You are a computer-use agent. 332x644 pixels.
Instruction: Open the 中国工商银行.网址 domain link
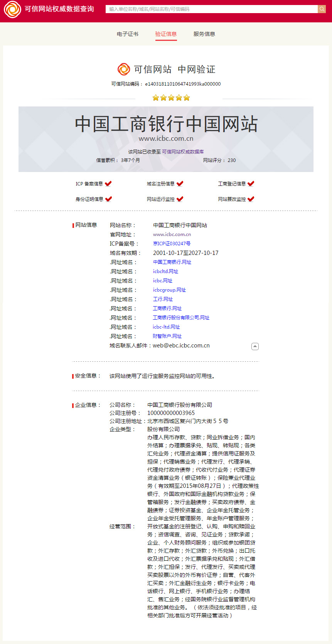tap(172, 262)
